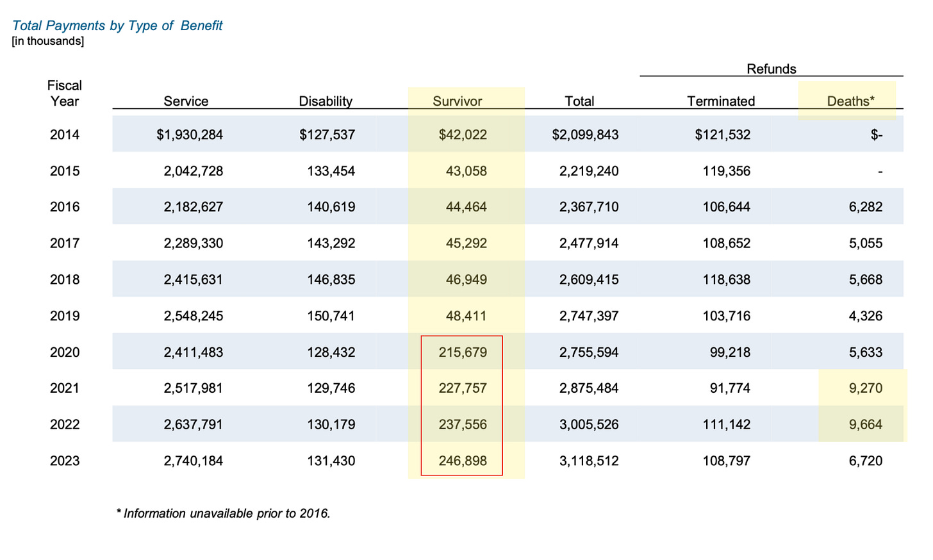The width and height of the screenshot is (933, 560).
Task: Click the Terminated value 118,638
Action: coord(727,279)
